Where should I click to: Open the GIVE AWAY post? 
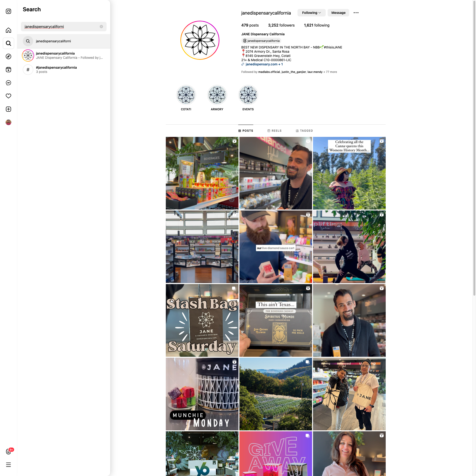[x=276, y=454]
